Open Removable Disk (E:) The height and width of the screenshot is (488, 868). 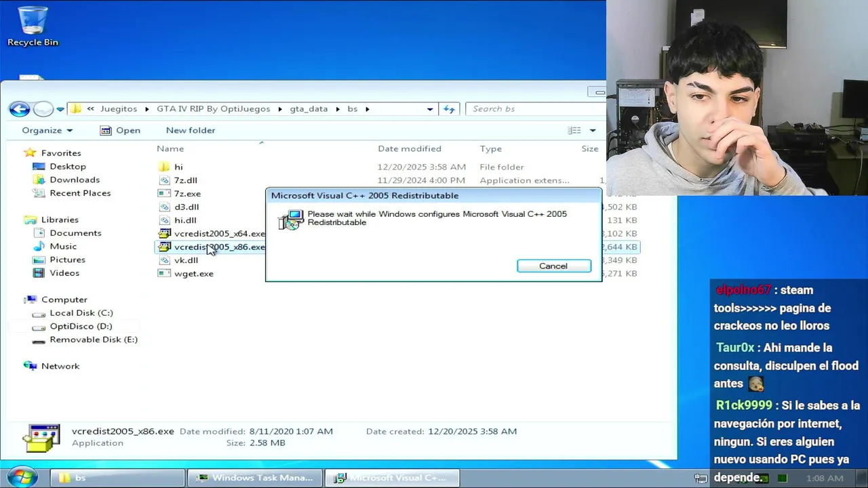click(94, 340)
